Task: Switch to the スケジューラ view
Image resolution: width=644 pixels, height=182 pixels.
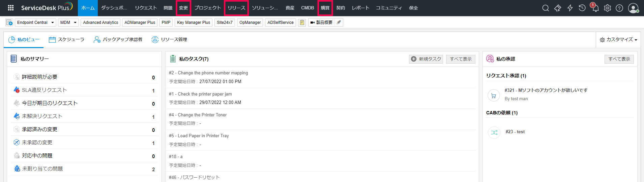Action: click(66, 40)
